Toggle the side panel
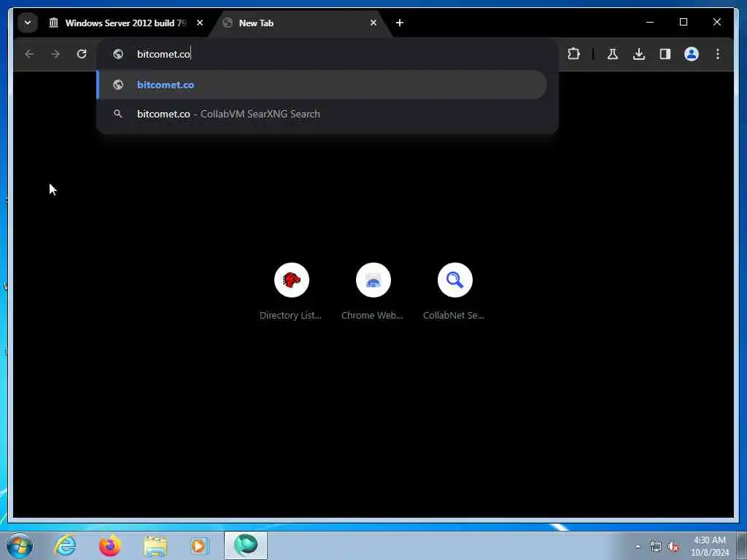Viewport: 747px width, 560px height. [665, 54]
